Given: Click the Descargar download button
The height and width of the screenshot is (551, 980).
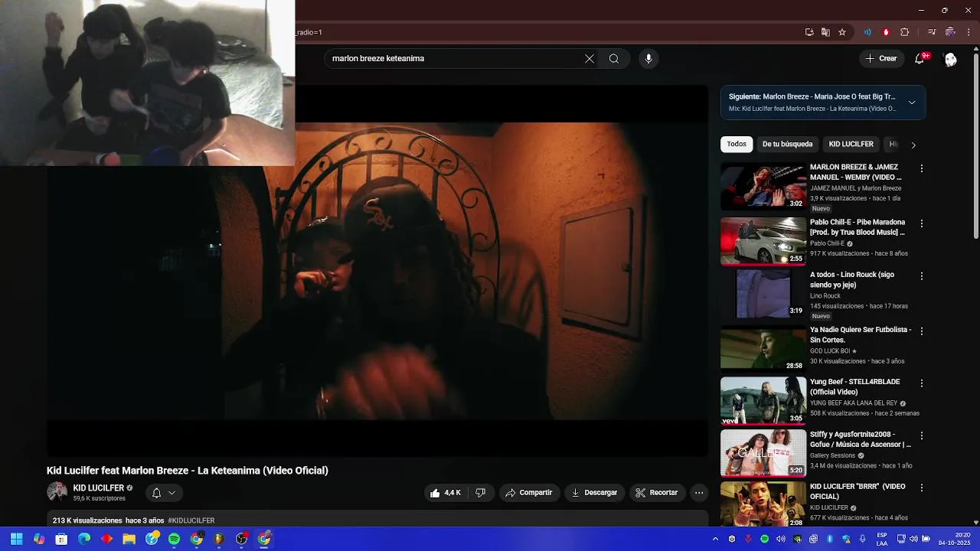Looking at the screenshot, I should (595, 493).
